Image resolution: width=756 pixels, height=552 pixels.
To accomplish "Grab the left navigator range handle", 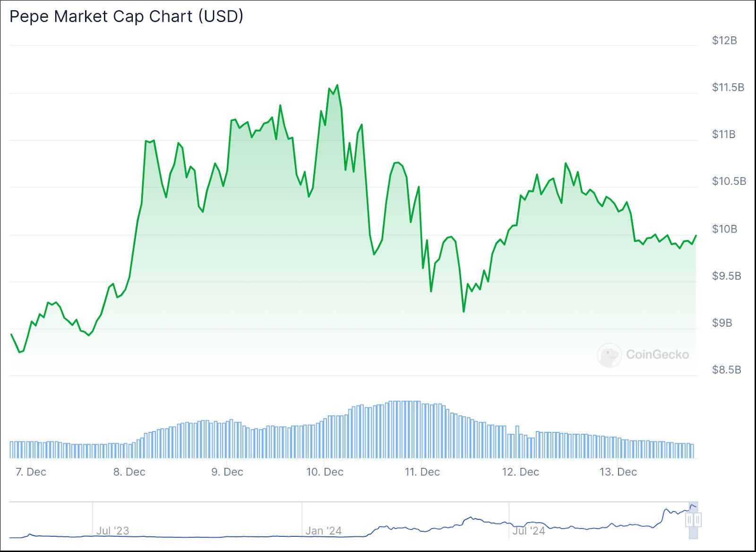I will 689,520.
